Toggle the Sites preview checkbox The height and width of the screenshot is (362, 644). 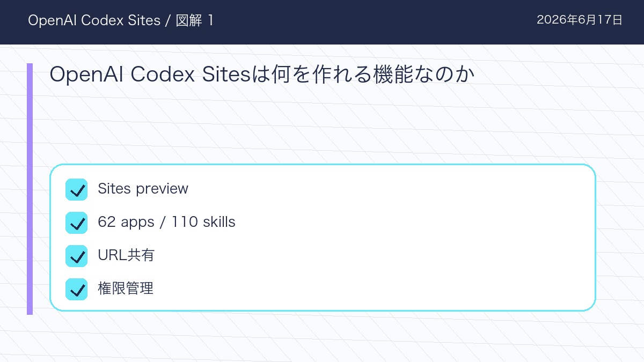[x=76, y=189]
